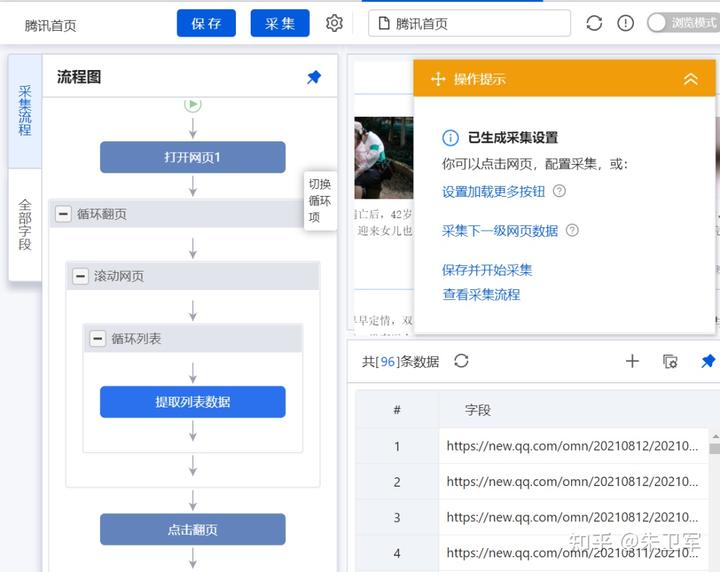Click the exclamation info icon in top bar
The width and height of the screenshot is (720, 572).
pyautogui.click(x=625, y=23)
